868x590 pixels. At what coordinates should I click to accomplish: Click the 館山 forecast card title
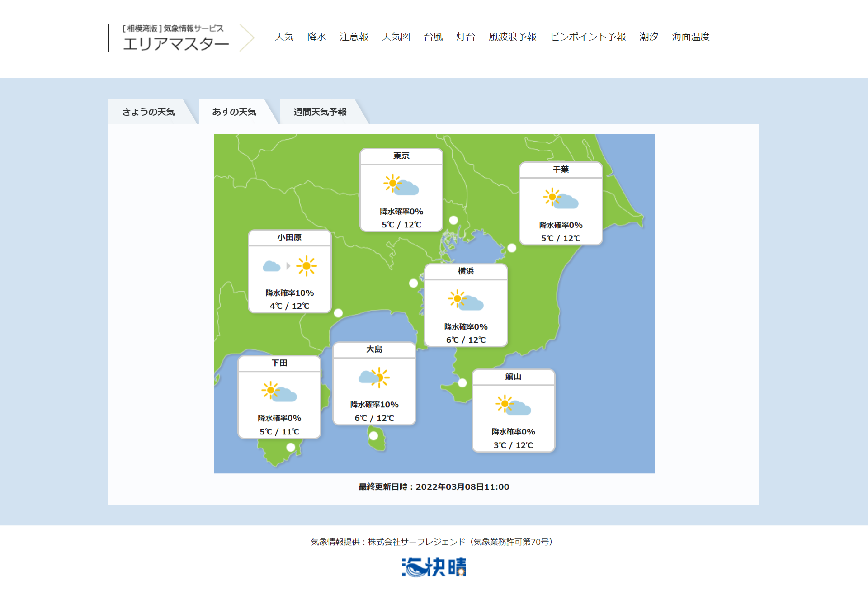[513, 377]
